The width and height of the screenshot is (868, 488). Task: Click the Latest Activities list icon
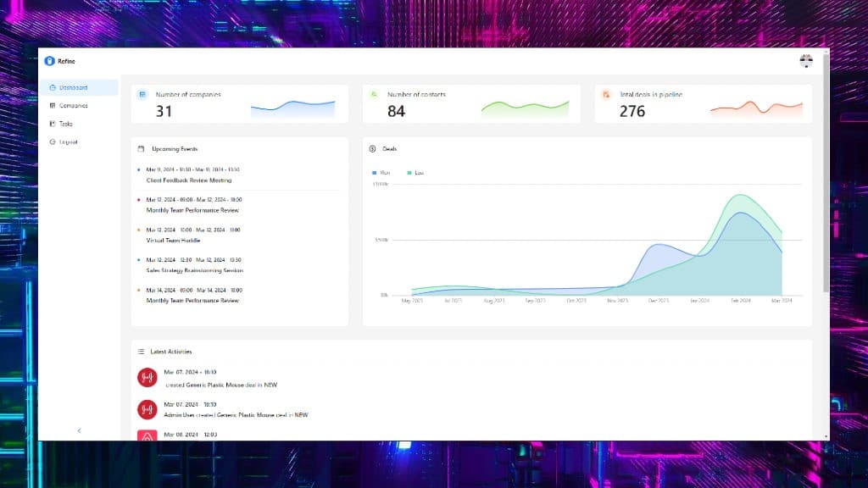141,352
